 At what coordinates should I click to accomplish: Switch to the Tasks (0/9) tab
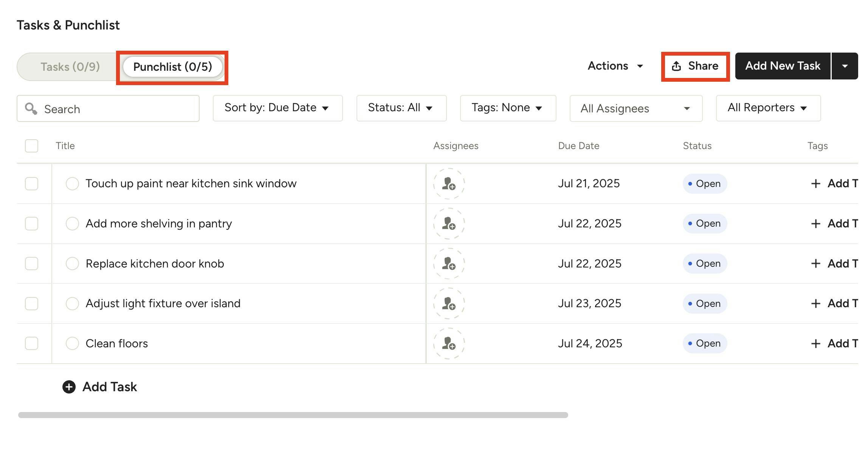70,67
